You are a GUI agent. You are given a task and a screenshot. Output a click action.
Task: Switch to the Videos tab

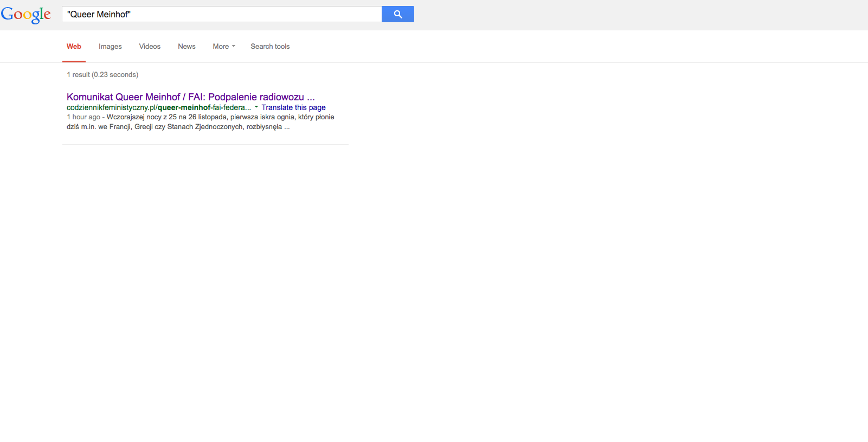[x=150, y=47]
